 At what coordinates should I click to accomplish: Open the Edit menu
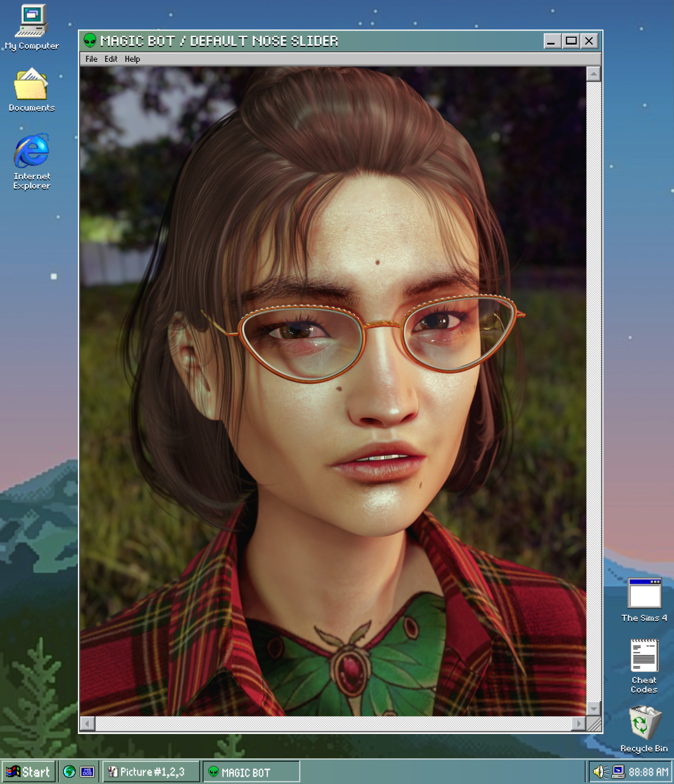(x=111, y=59)
